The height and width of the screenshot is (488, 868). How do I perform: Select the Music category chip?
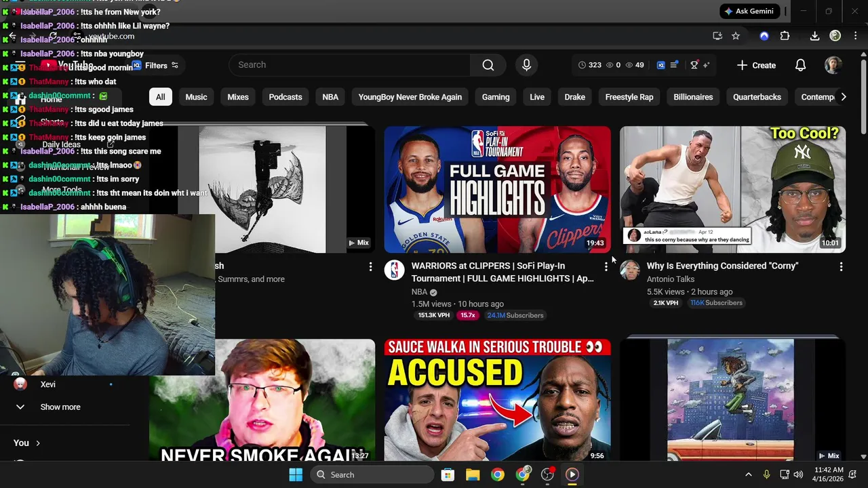pos(196,97)
